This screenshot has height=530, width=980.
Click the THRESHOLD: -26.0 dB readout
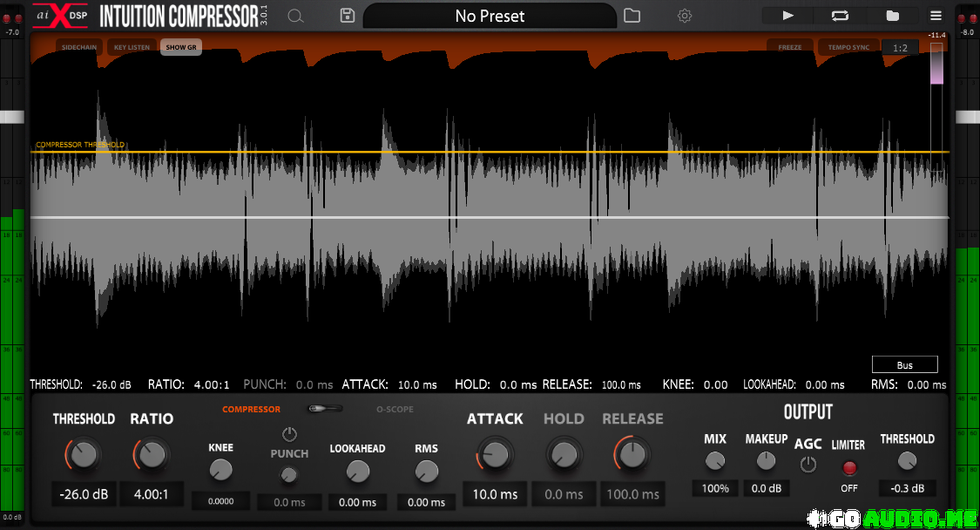click(x=81, y=384)
